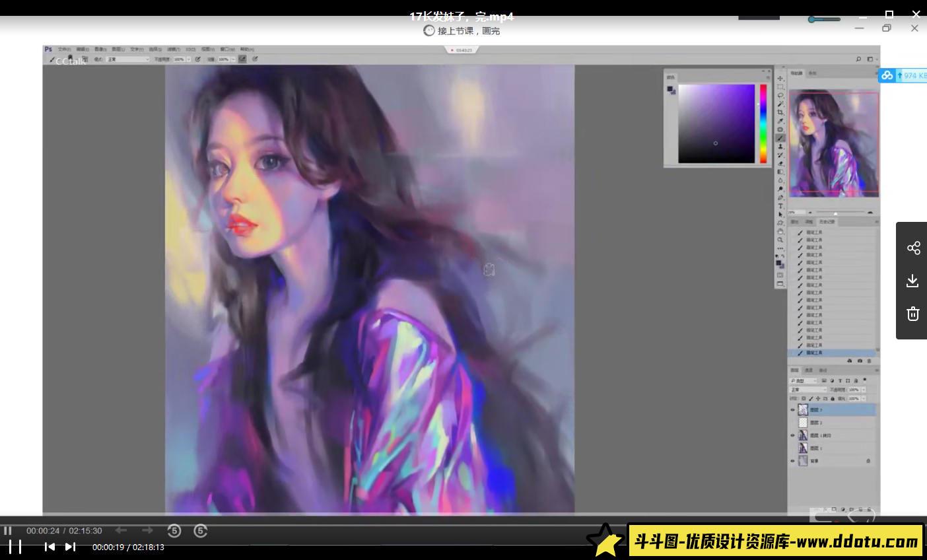Toggle visibility of background layer
927x560 pixels.
(x=792, y=461)
